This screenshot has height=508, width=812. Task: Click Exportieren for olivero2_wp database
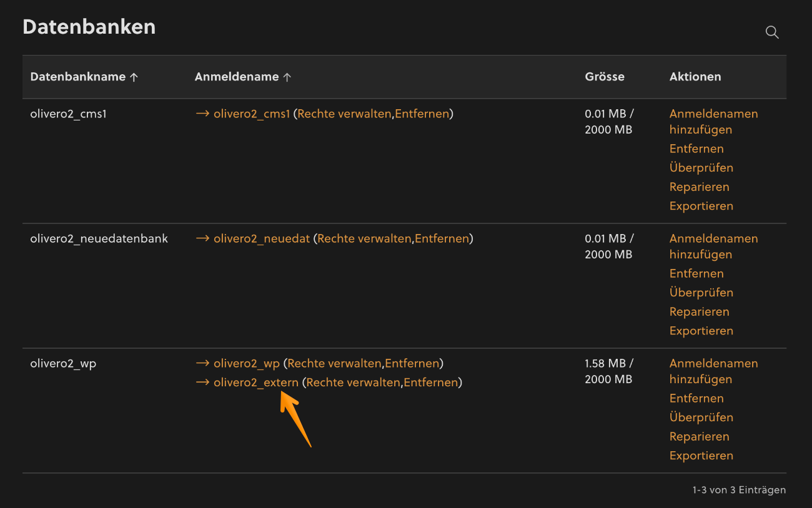pos(701,456)
